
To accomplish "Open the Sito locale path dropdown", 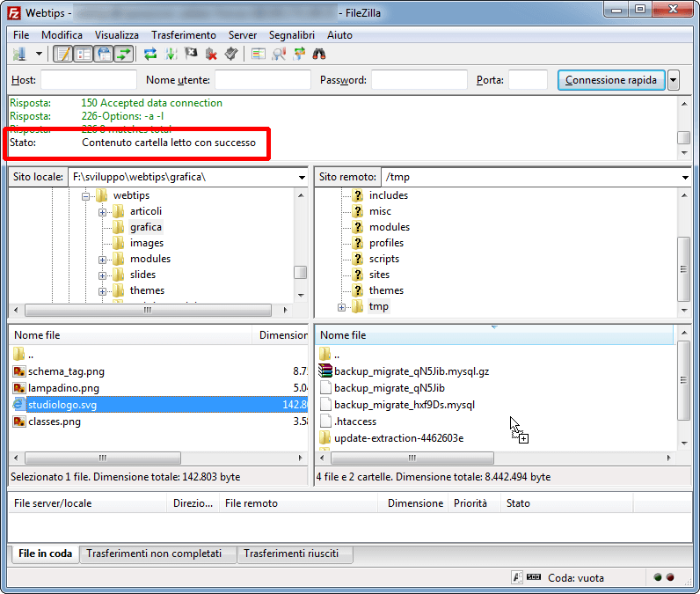I will point(302,177).
